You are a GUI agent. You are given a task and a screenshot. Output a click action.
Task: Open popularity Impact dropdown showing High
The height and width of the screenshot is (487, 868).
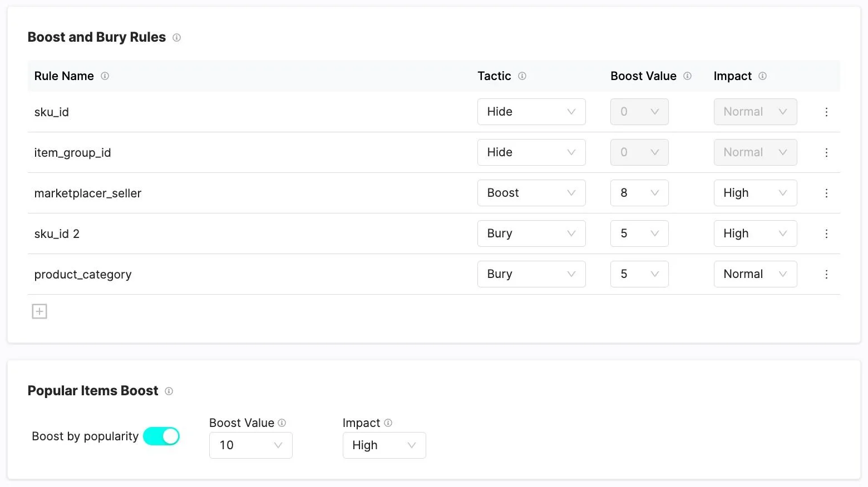tap(384, 445)
